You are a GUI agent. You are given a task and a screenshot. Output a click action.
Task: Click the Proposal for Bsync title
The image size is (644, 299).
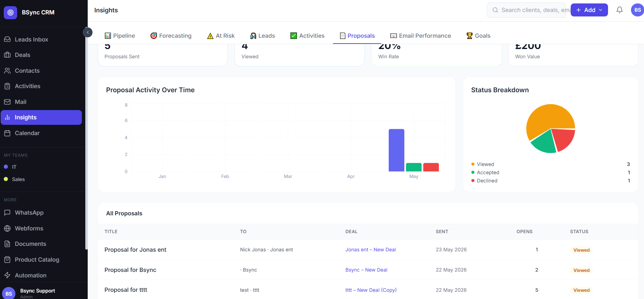coord(130,270)
